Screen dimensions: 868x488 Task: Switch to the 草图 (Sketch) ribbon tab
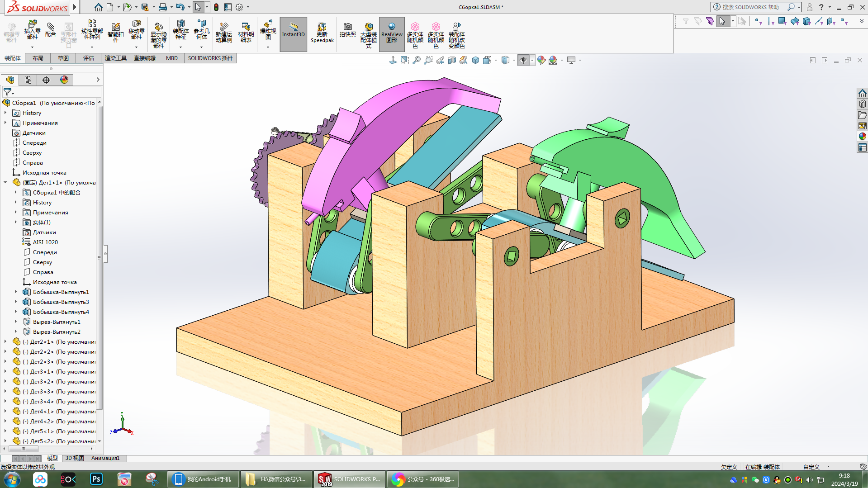(x=63, y=58)
